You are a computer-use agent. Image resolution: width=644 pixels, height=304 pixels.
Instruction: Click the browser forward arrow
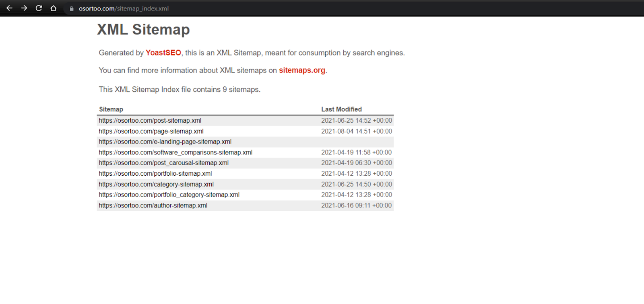24,8
